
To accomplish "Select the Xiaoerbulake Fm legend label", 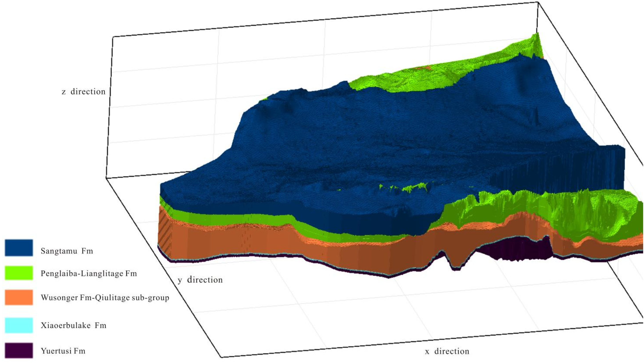I will (x=74, y=325).
